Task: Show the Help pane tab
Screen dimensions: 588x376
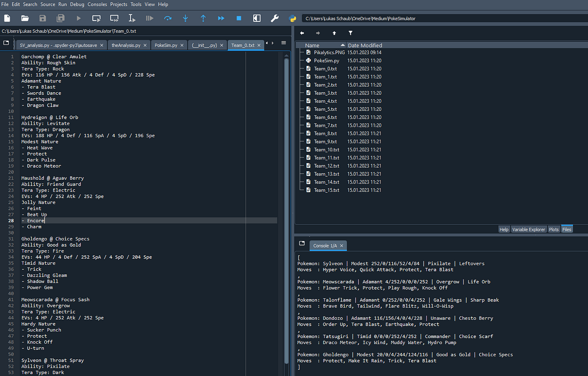Action: [504, 230]
